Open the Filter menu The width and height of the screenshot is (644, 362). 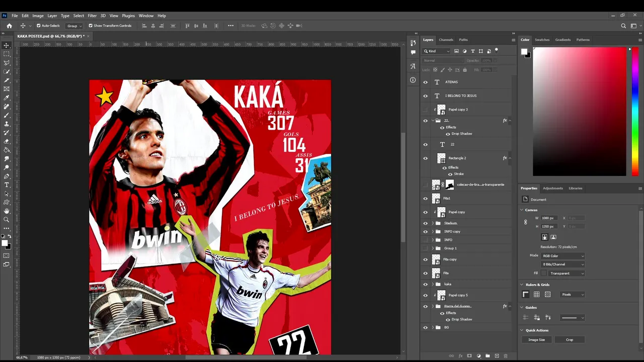click(x=92, y=16)
